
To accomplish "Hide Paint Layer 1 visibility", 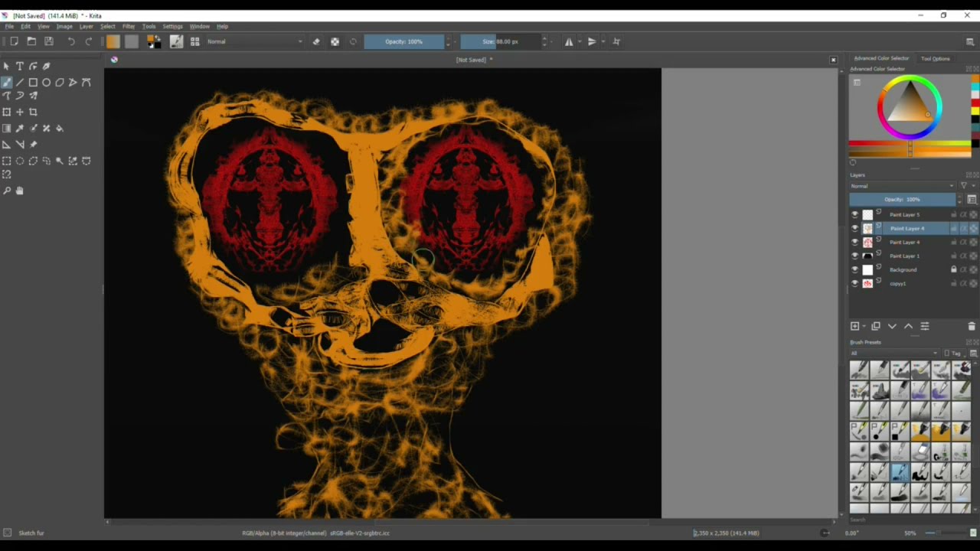I will click(x=855, y=256).
